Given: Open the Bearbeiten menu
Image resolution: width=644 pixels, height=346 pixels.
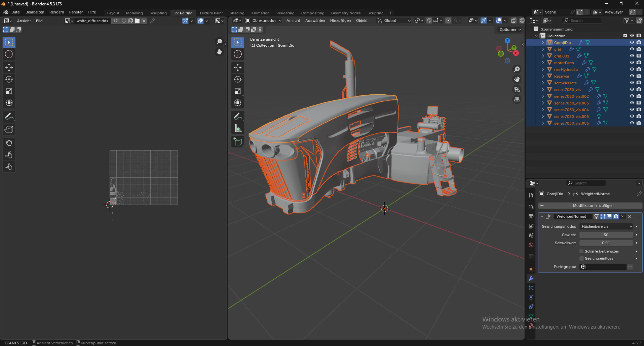Looking at the screenshot, I should point(35,12).
